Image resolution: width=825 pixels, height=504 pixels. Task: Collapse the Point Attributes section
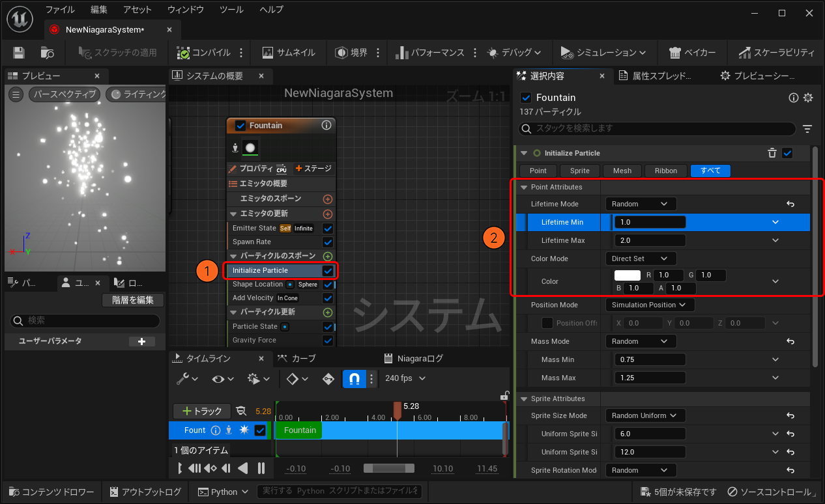pyautogui.click(x=524, y=187)
